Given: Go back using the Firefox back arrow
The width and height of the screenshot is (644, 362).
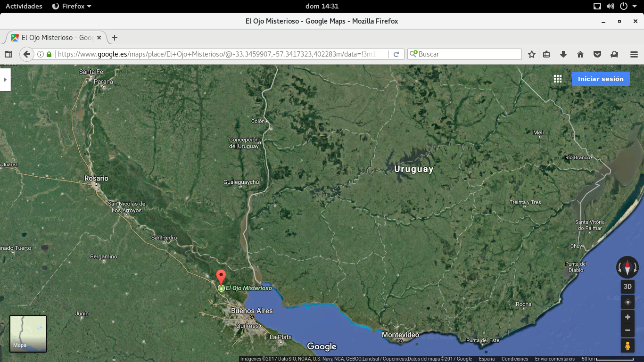Looking at the screenshot, I should [27, 54].
